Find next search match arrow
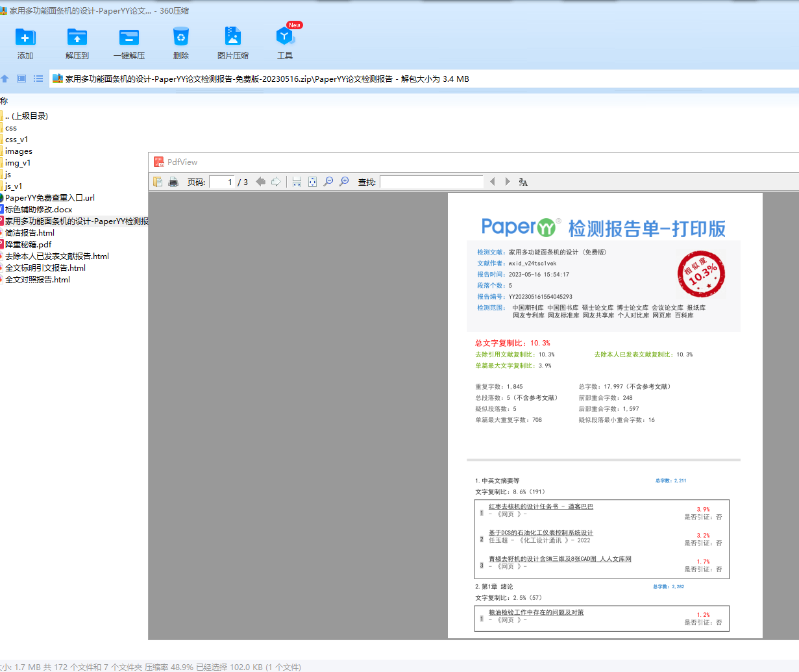This screenshot has width=799, height=672. (508, 182)
